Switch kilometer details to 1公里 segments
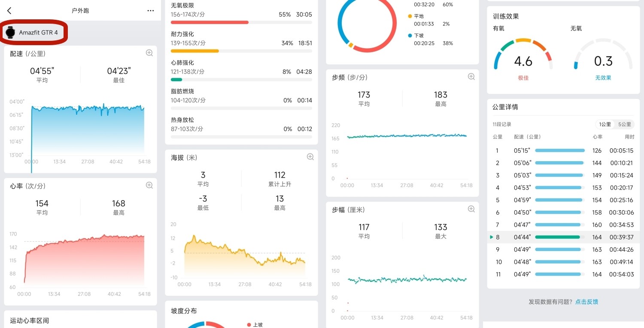The height and width of the screenshot is (328, 644). [605, 124]
